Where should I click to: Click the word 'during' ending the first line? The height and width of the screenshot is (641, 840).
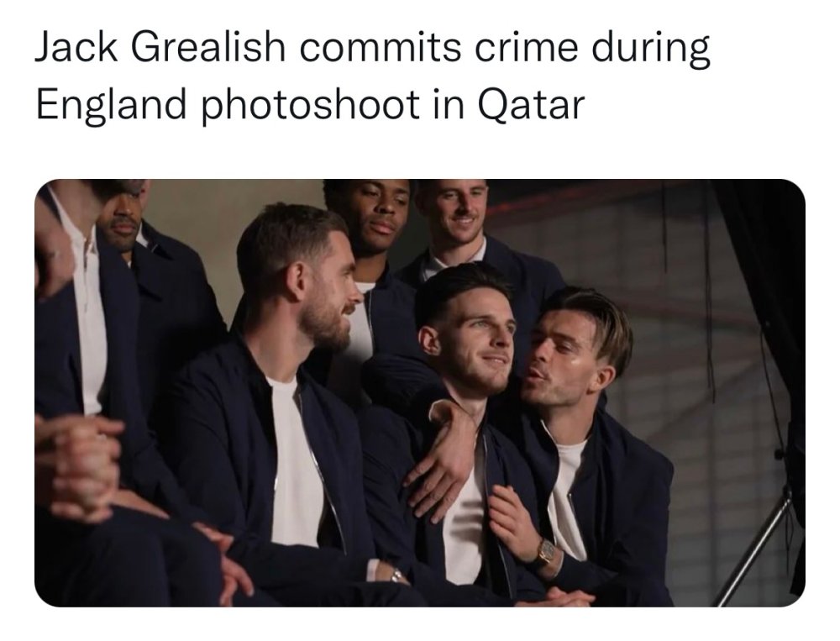click(x=652, y=48)
